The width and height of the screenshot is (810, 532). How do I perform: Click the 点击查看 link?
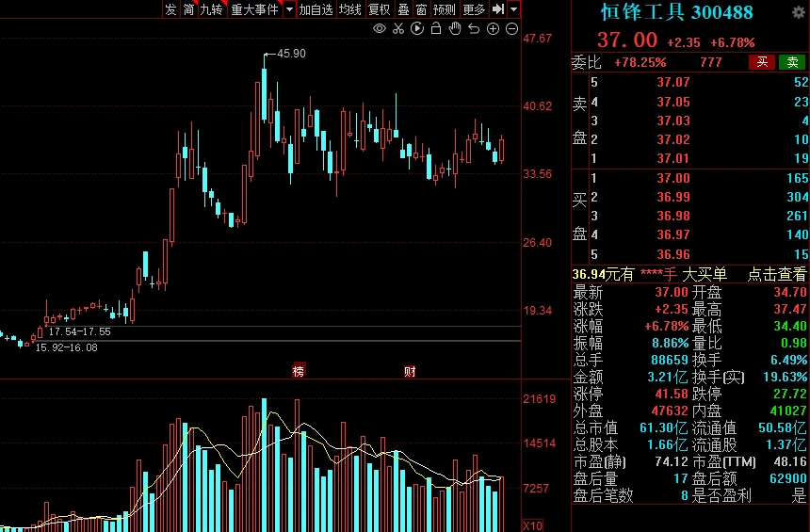coord(778,274)
